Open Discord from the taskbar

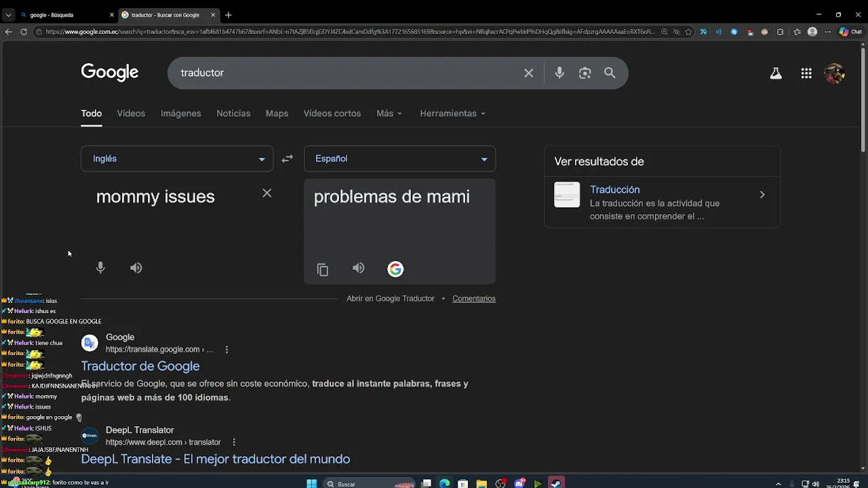(519, 483)
